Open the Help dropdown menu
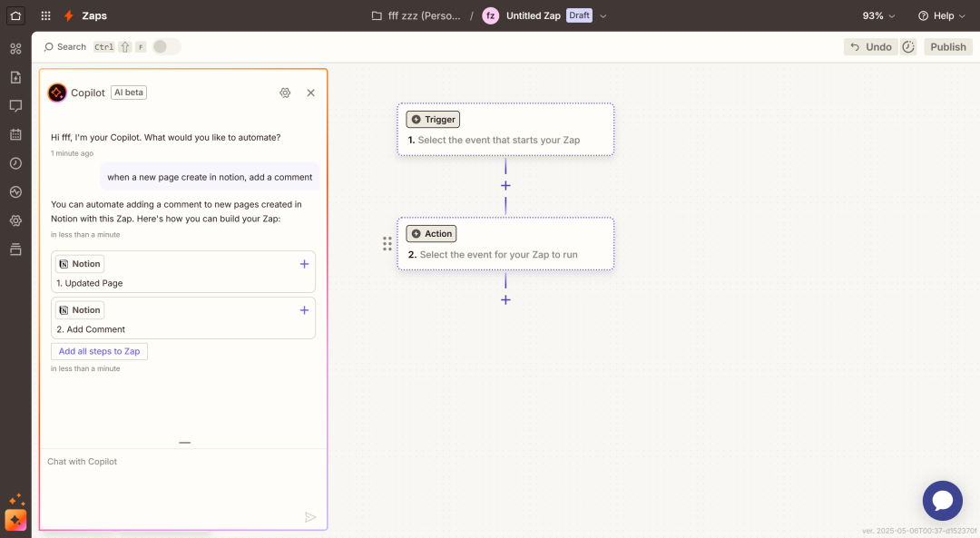980x538 pixels. [942, 15]
